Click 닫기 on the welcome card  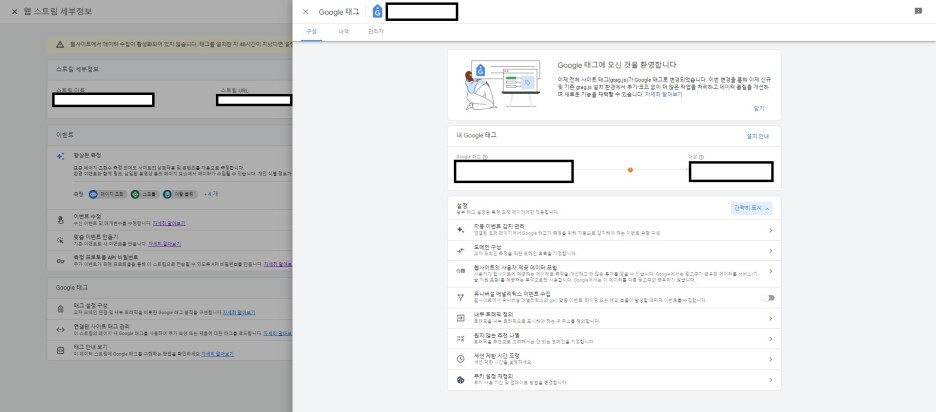click(759, 109)
